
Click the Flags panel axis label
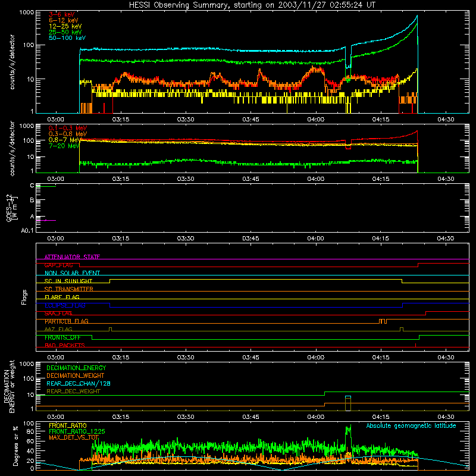coord(24,297)
